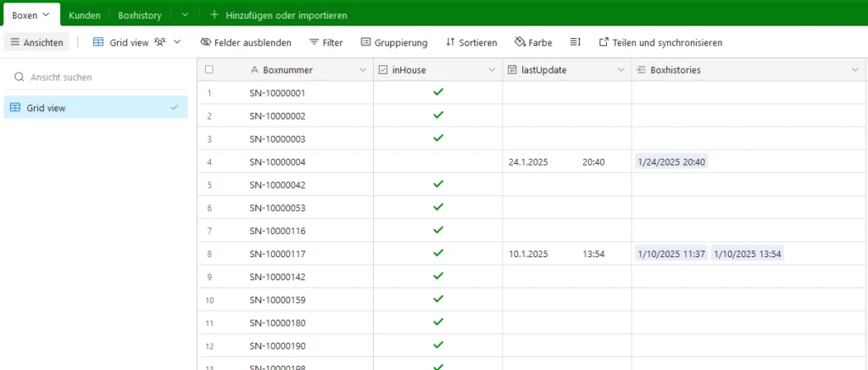Open the collaborators icon beside Grid view
868x370 pixels.
(160, 42)
